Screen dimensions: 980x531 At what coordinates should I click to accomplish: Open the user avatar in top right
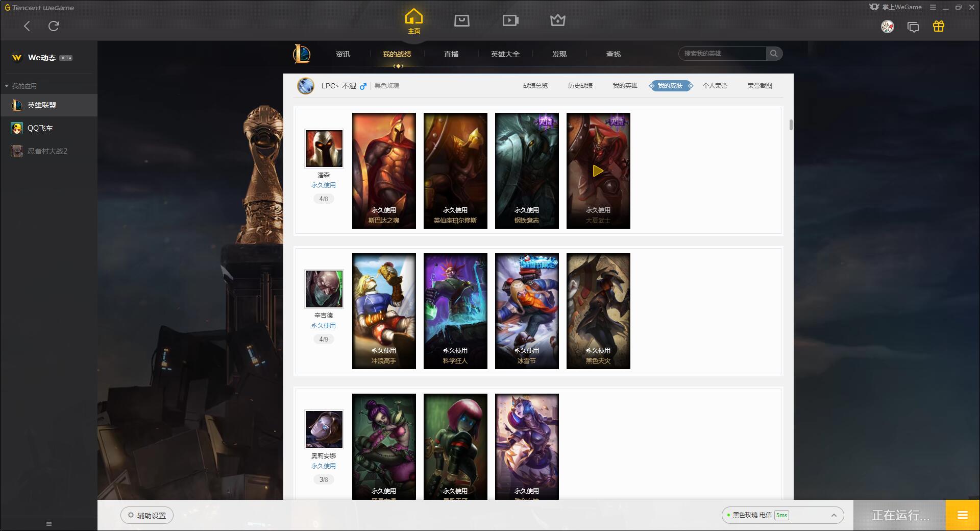(x=888, y=27)
